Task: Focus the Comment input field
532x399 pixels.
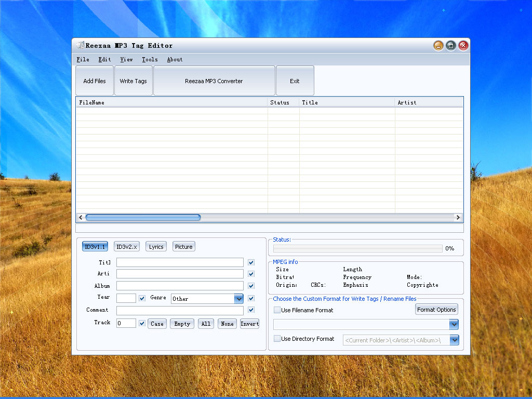Action: (180, 310)
